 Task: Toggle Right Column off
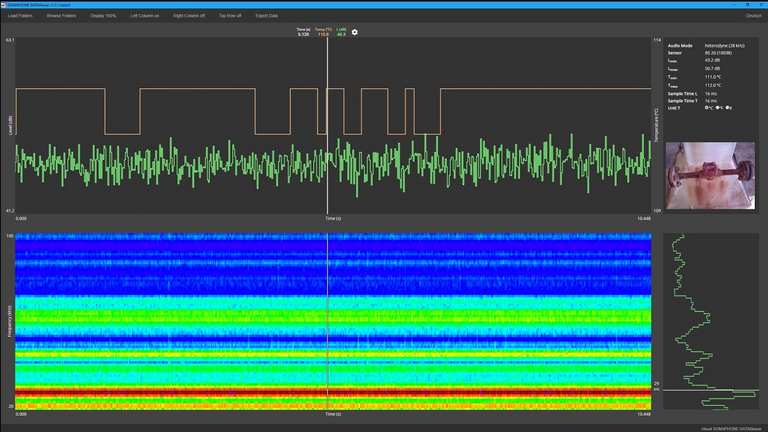click(189, 16)
